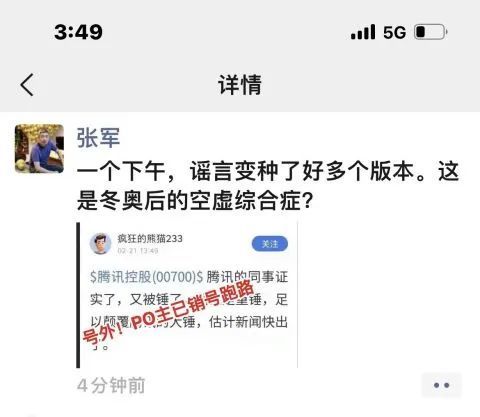
Task: Click the '冬奥后的空虚综合症' question text
Action: (x=200, y=201)
